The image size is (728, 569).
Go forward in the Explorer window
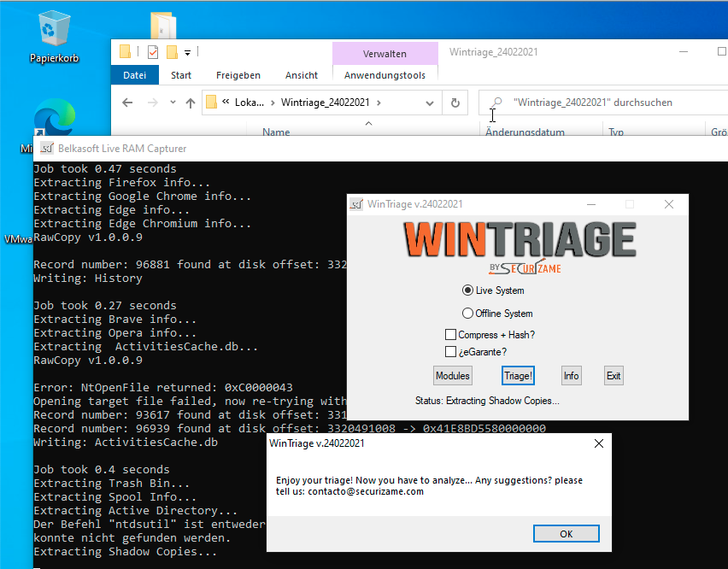tap(152, 103)
